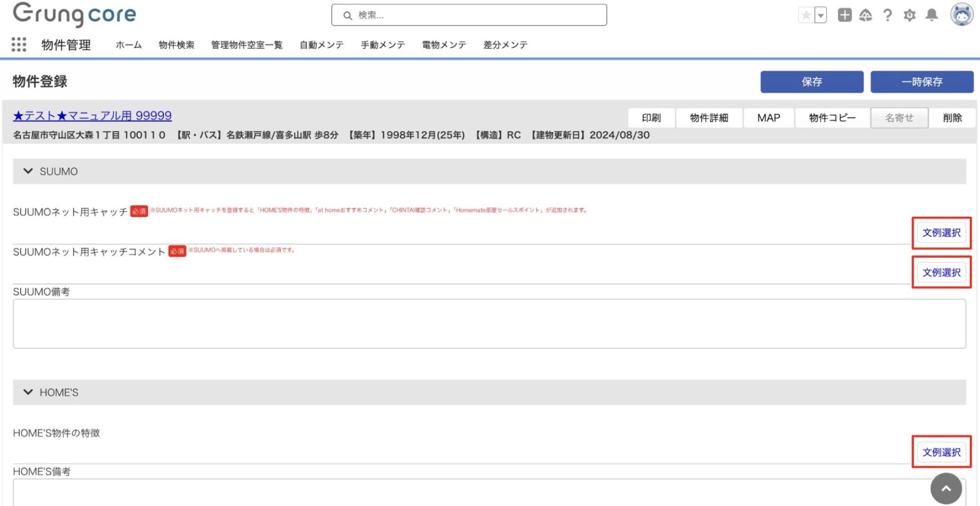Open the favorites list dropdown arrow
The image size is (980, 506).
(821, 15)
